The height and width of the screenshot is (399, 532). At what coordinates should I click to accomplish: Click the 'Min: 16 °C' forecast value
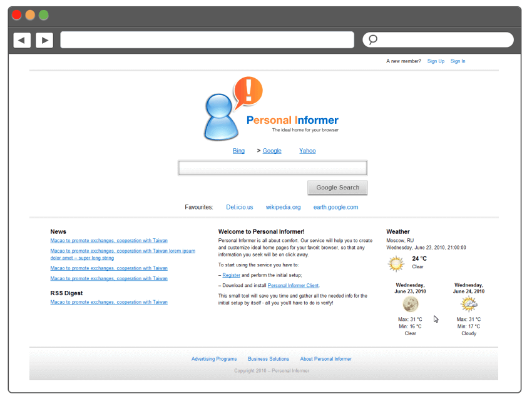tap(410, 326)
